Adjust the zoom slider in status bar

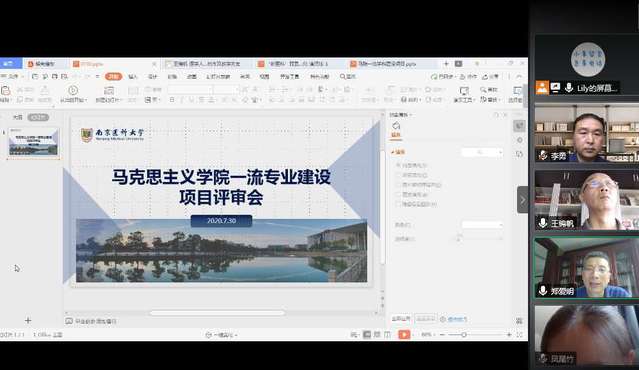[463, 335]
